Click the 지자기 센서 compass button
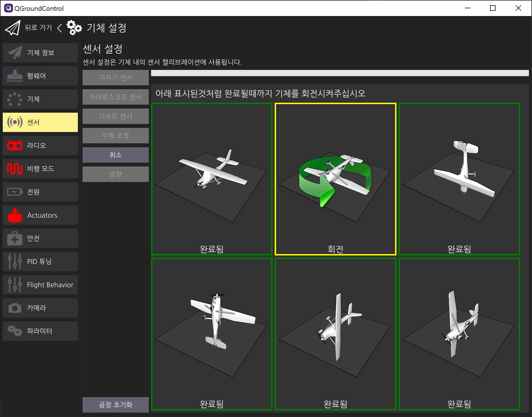 point(115,78)
